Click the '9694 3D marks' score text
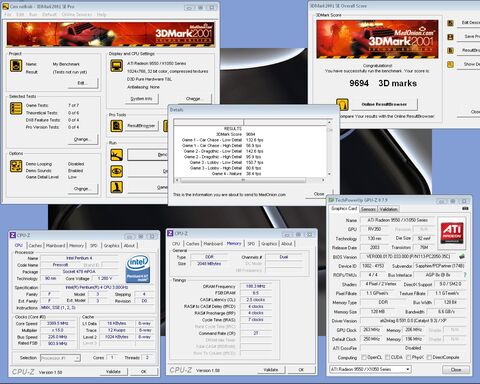Screen dimensions: 480x384 (x=383, y=84)
